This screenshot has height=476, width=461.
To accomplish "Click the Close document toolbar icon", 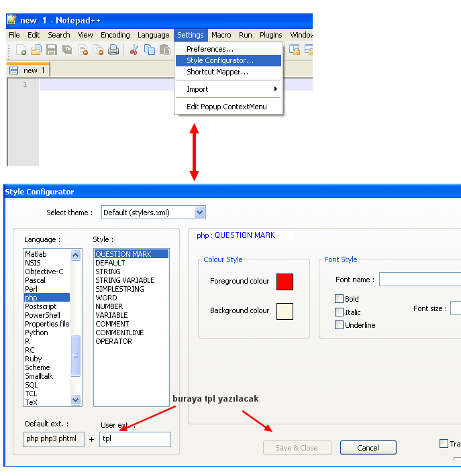I will click(83, 50).
